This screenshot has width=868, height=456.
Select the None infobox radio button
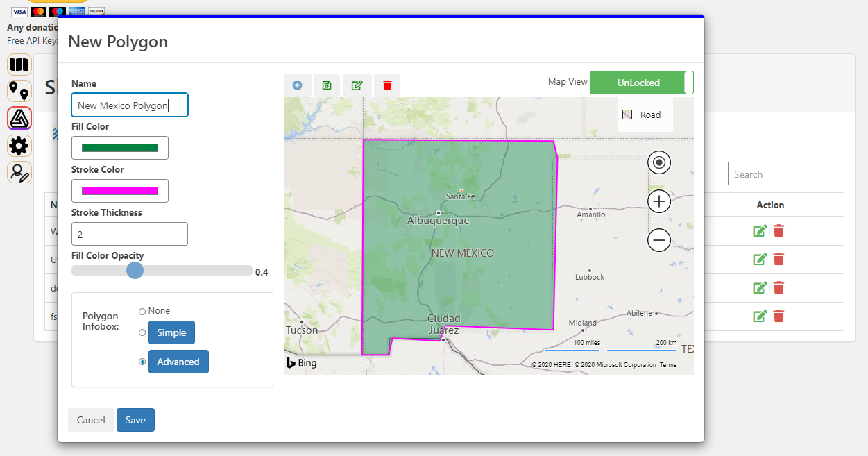142,312
